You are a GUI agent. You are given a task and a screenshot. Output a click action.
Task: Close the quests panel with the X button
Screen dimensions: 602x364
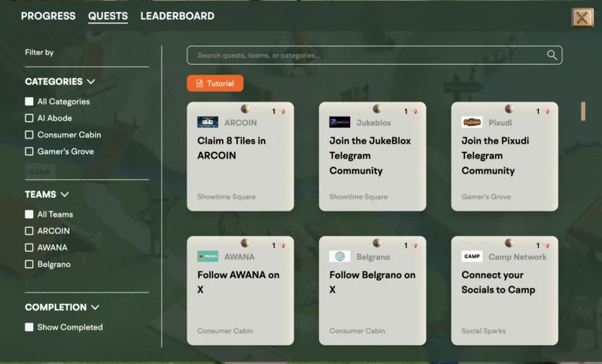(x=582, y=17)
